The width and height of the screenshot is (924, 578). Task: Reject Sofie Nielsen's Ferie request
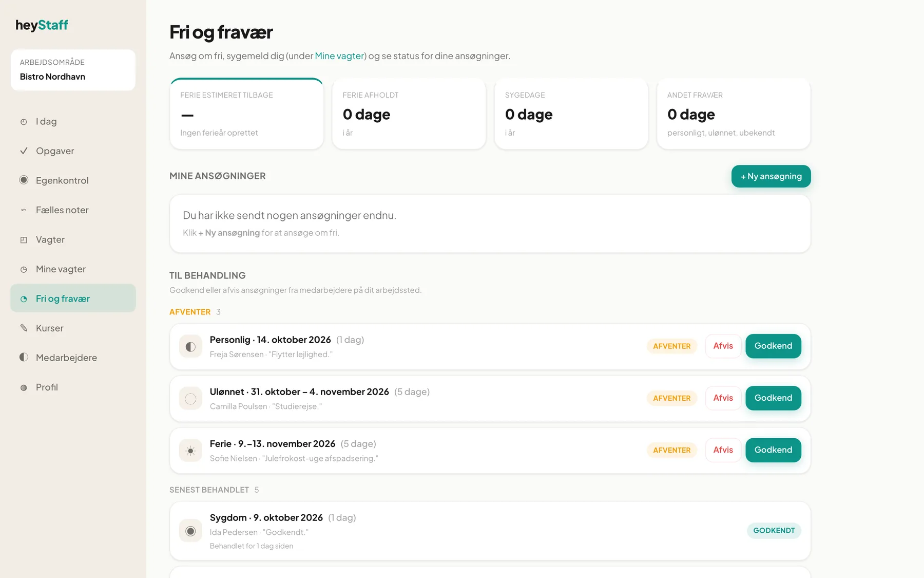coord(723,450)
